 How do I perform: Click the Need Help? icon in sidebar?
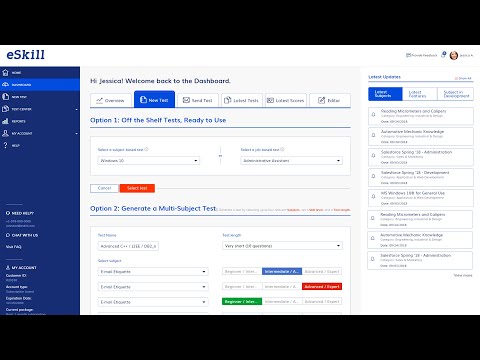(x=8, y=213)
